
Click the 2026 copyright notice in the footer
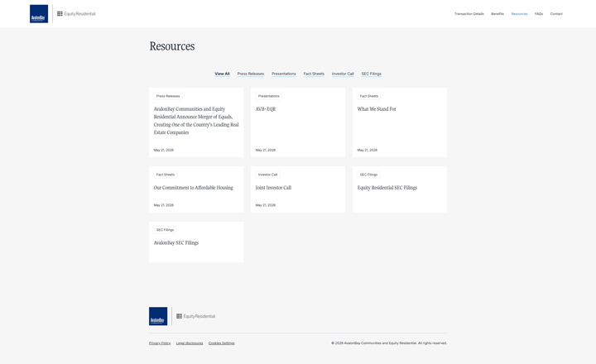click(389, 343)
